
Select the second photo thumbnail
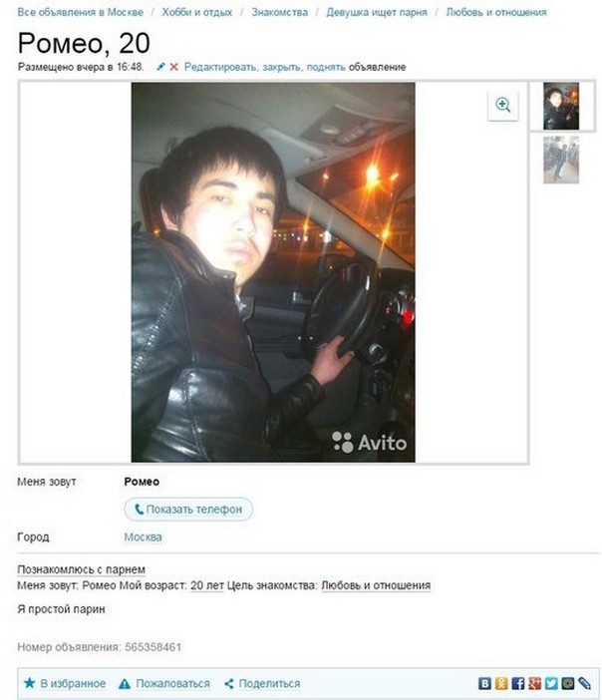click(x=561, y=161)
